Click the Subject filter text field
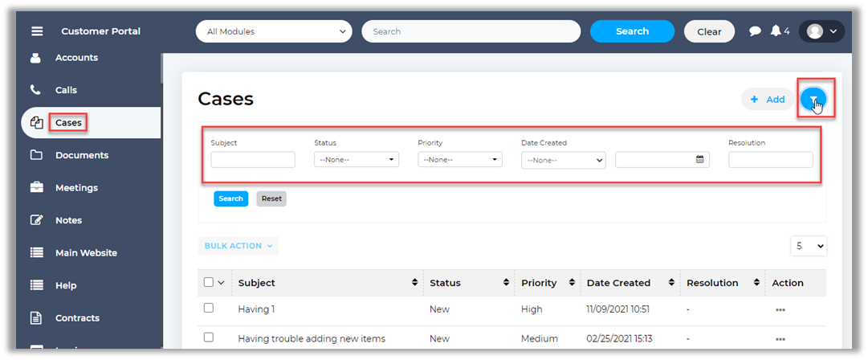Screen dimensions: 868x360 point(253,160)
